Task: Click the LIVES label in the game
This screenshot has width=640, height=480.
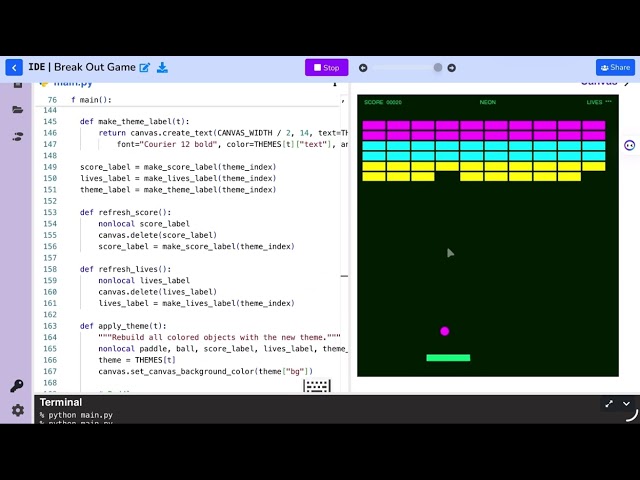Action: click(599, 102)
